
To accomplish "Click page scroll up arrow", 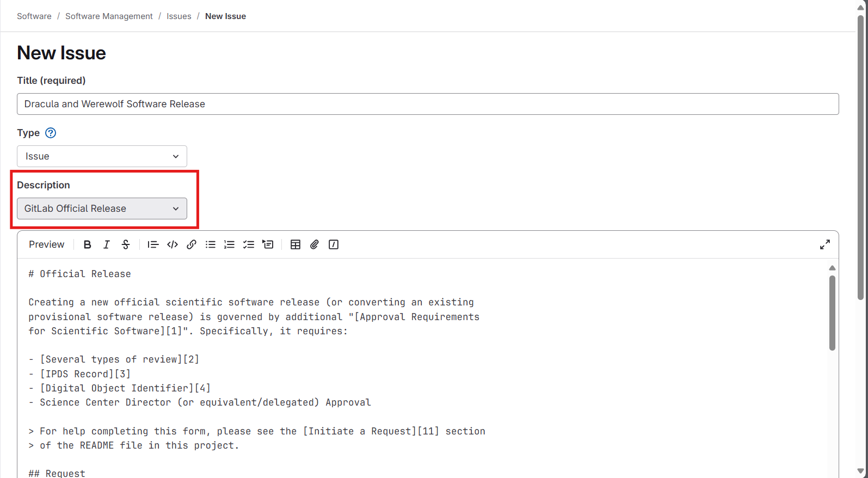I will click(860, 7).
